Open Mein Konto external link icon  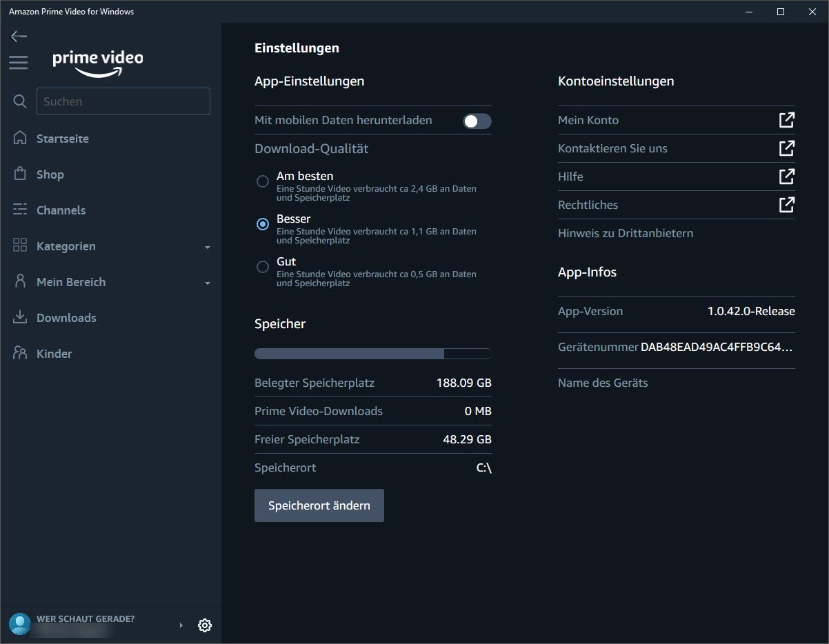[787, 120]
